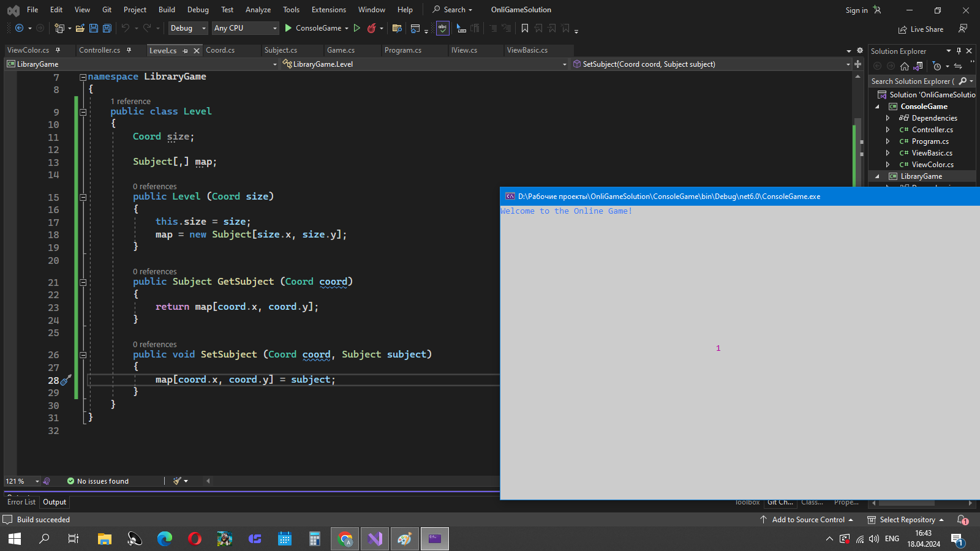Start ConsoleGame without debugging
980x551 pixels.
[357, 28]
